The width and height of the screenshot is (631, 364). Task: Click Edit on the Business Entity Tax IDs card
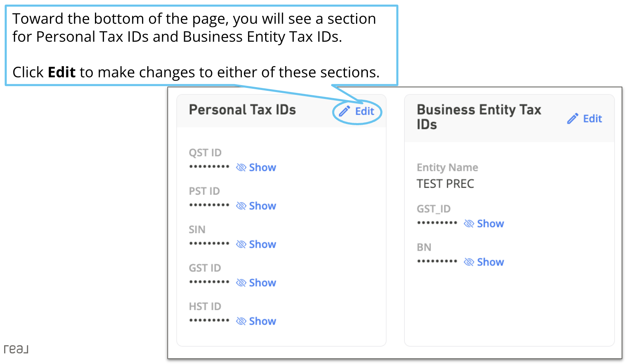[x=592, y=118]
